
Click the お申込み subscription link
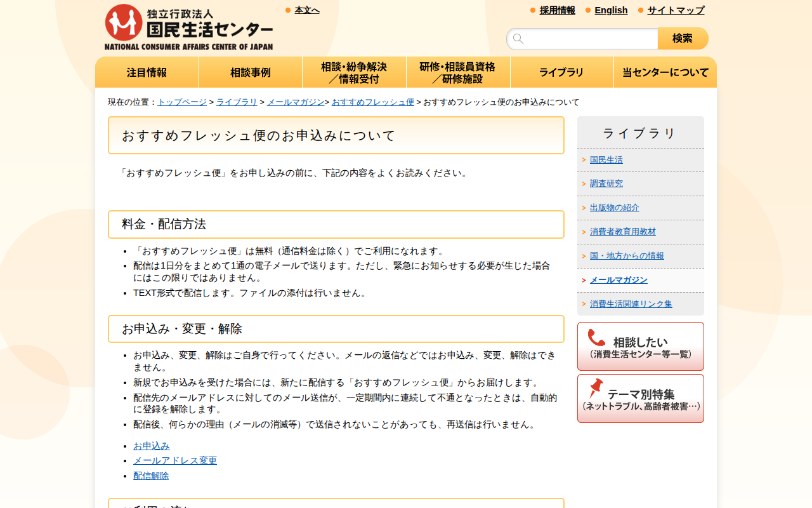click(152, 446)
